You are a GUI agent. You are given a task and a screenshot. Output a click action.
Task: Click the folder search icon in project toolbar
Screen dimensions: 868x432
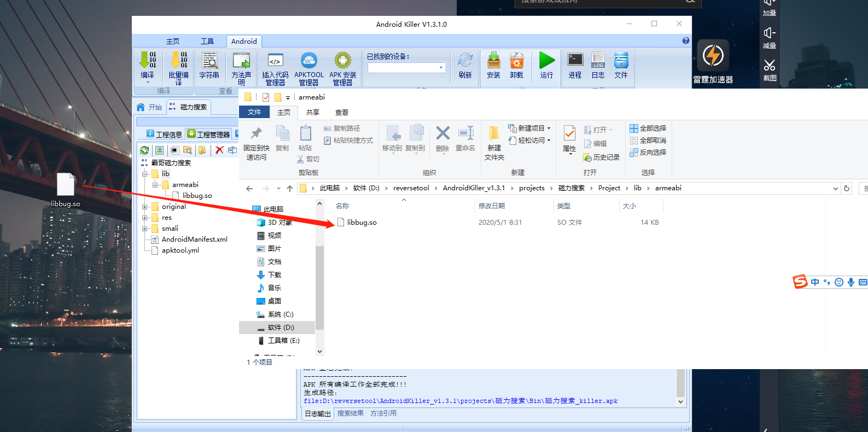point(188,150)
